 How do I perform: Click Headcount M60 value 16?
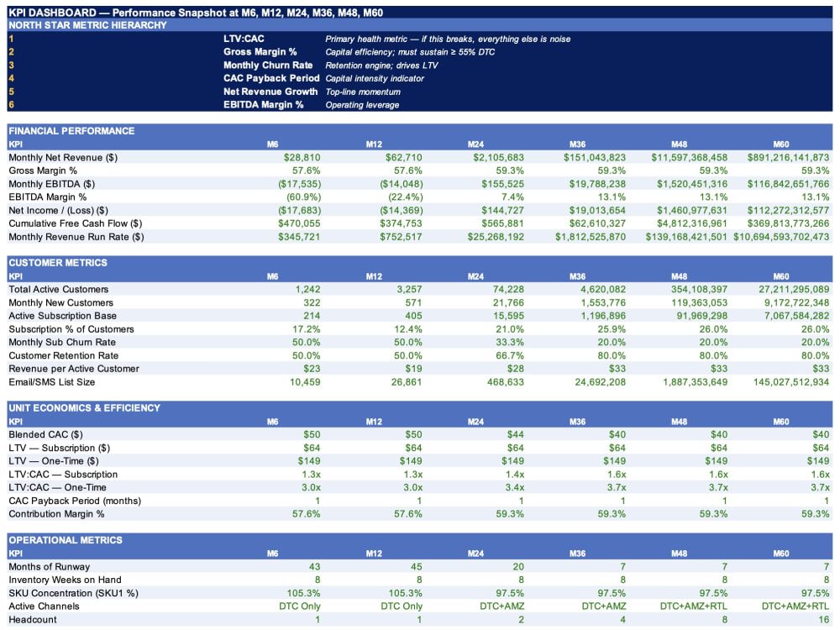pos(824,620)
